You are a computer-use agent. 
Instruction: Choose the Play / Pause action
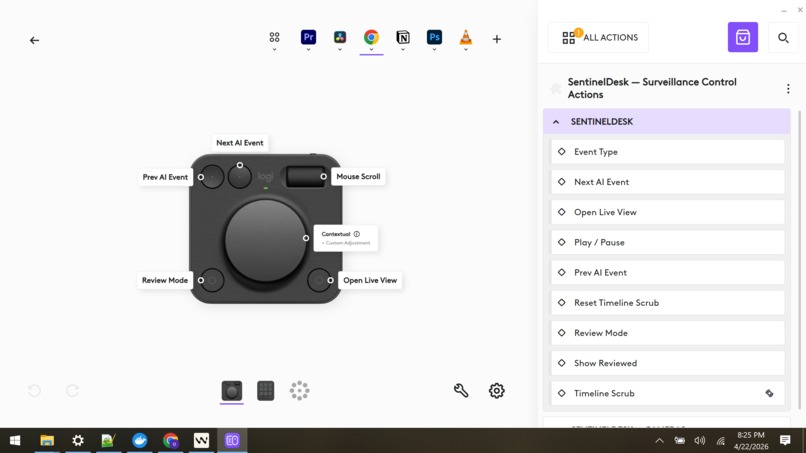(x=667, y=242)
